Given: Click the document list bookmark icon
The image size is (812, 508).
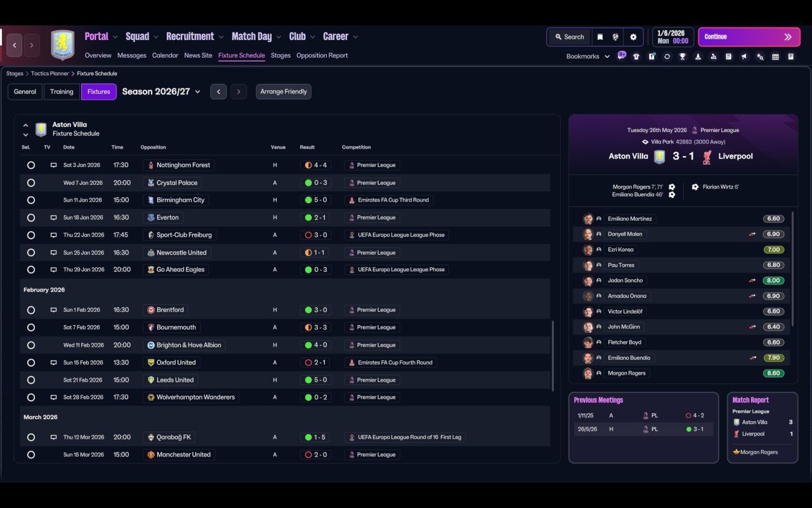Looking at the screenshot, I should 729,57.
